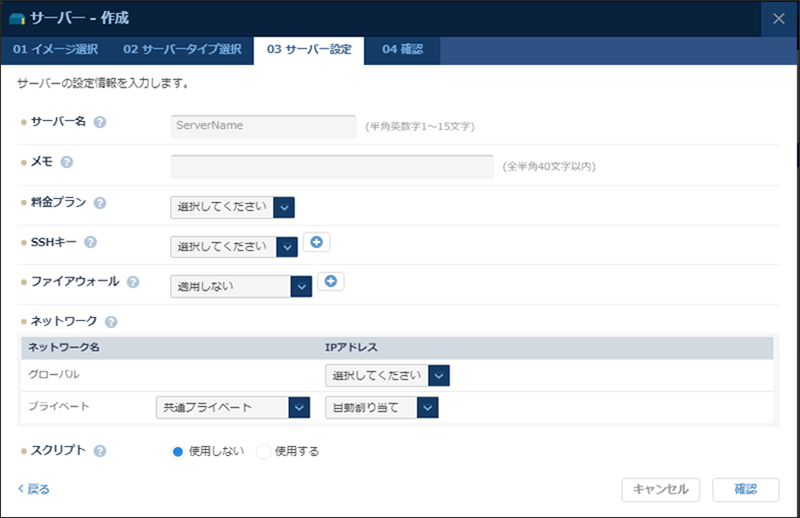Image resolution: width=800 pixels, height=518 pixels.
Task: Open the 共通プライベート network dropdown
Action: click(233, 407)
